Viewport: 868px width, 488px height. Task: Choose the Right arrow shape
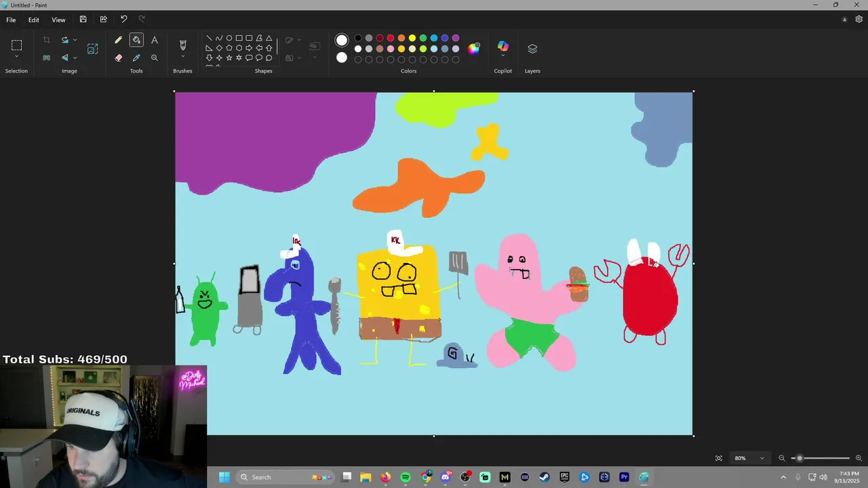tap(249, 48)
